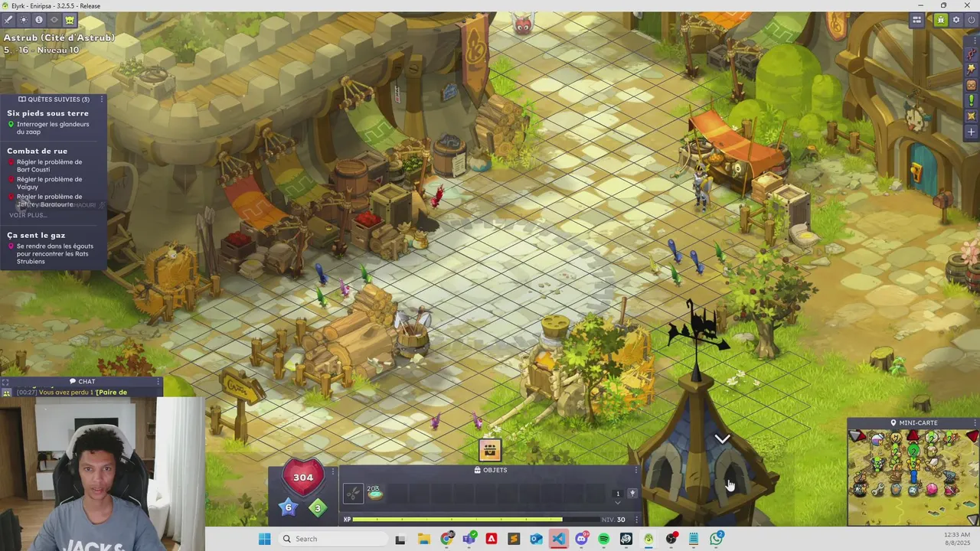Click the mini-map view

tap(913, 477)
